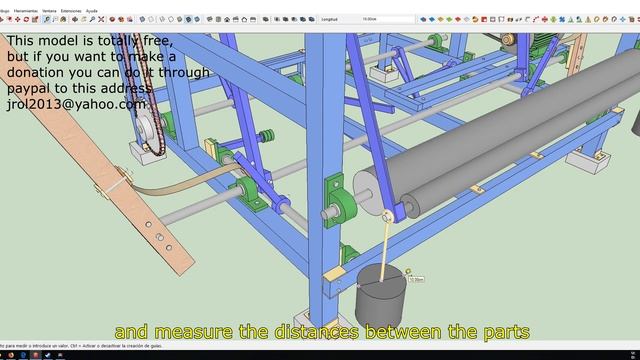Switch to Shaded face style
The image size is (640, 360).
click(x=179, y=19)
